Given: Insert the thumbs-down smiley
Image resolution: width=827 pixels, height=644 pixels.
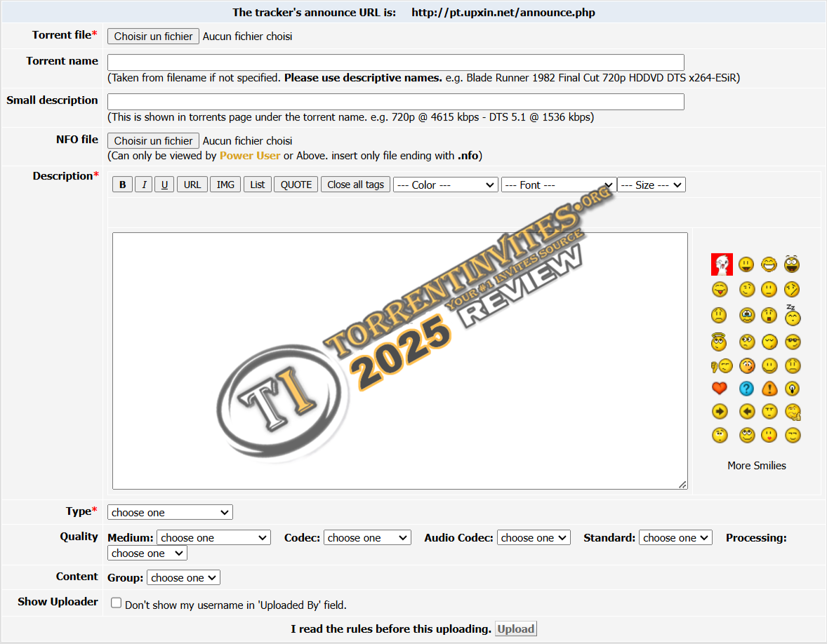Looking at the screenshot, I should (x=722, y=365).
